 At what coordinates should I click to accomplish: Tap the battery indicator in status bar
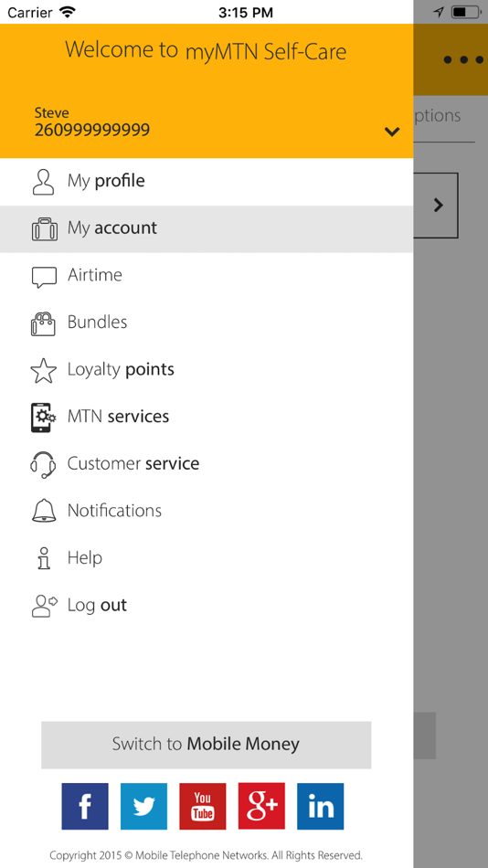click(465, 12)
